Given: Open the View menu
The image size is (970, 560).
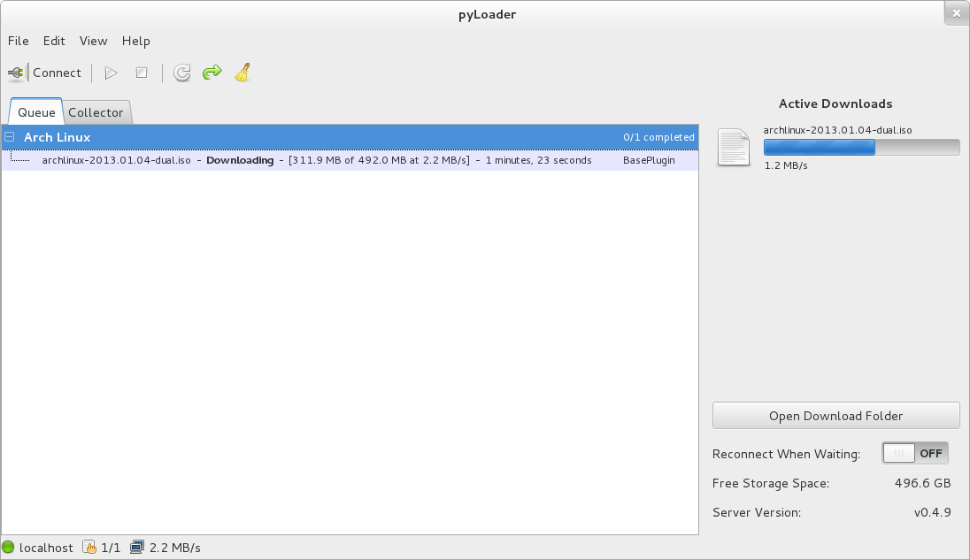Looking at the screenshot, I should [93, 41].
